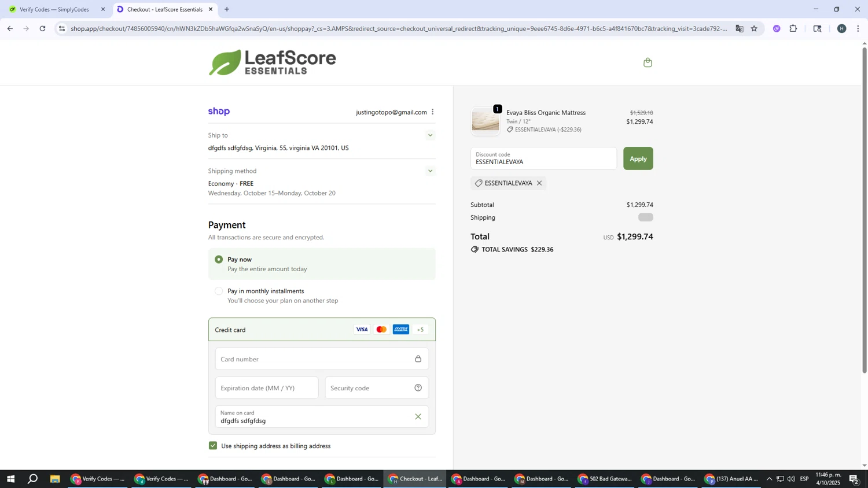Open Windows taskbar search
Screen dimensions: 868x488
coord(33,479)
